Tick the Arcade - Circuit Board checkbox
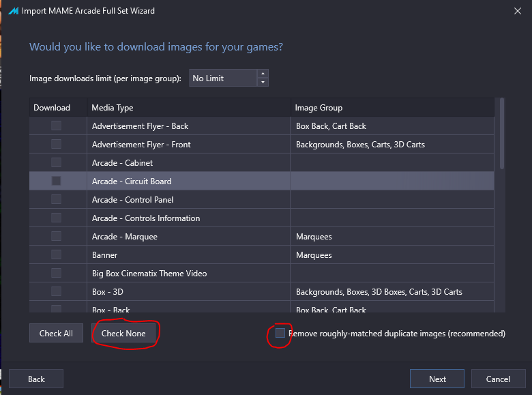 pos(57,181)
